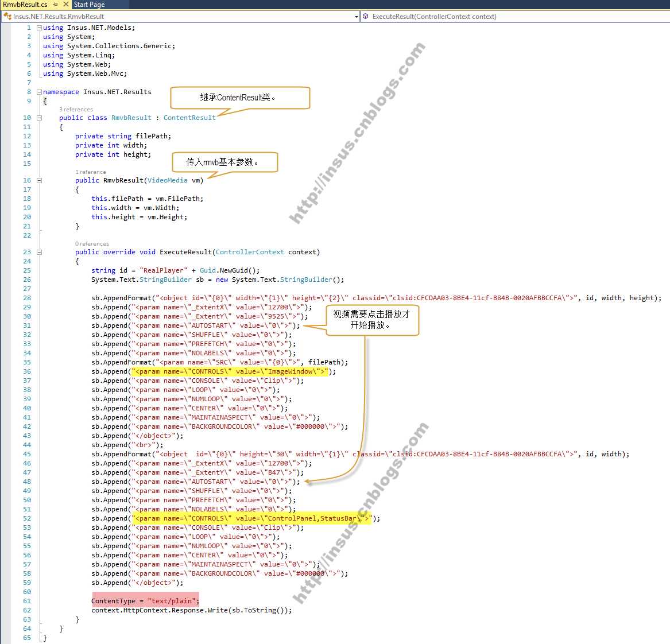Image resolution: width=670 pixels, height=644 pixels.
Task: Click line number 10 in the margin
Action: [27, 118]
